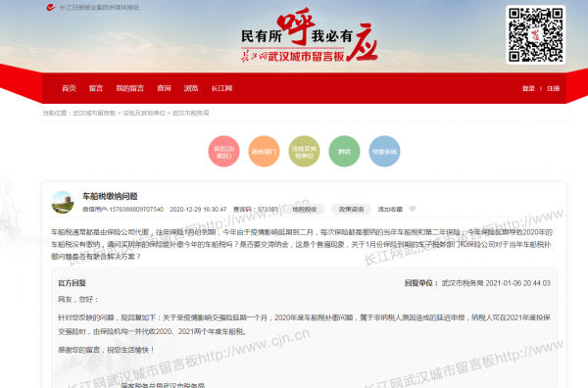The width and height of the screenshot is (588, 388).
Task: Select the green 群团 circle
Action: coord(344,151)
